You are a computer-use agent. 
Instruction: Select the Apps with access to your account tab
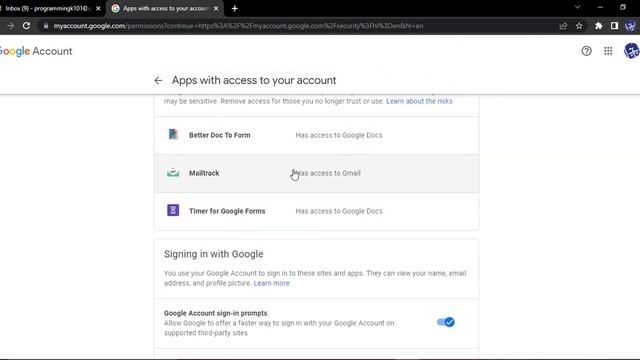165,8
